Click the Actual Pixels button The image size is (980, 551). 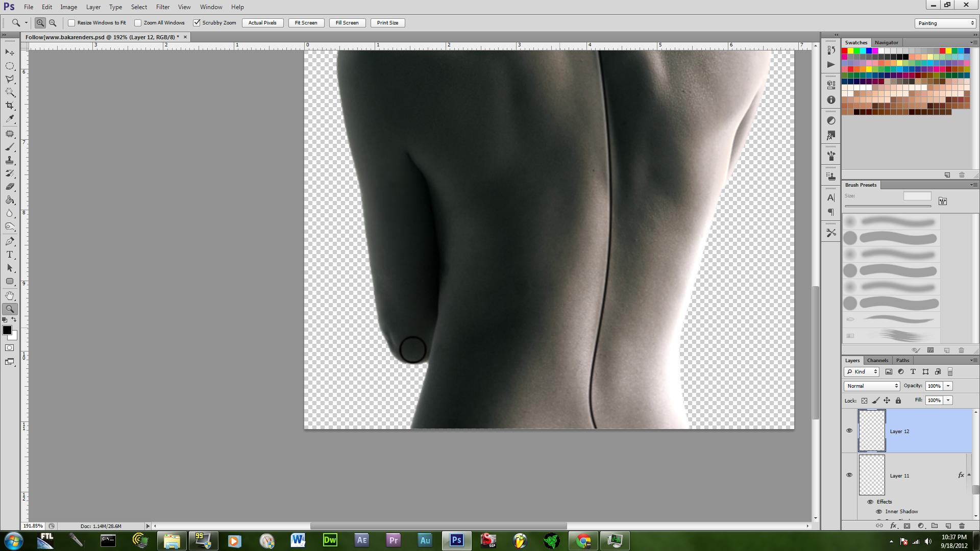(x=262, y=23)
